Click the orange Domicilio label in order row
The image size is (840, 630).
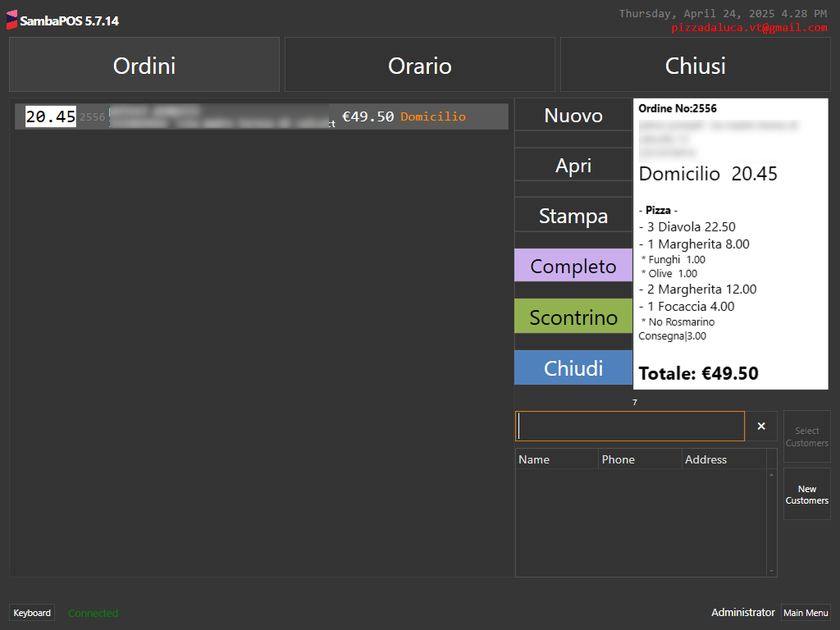tap(433, 116)
